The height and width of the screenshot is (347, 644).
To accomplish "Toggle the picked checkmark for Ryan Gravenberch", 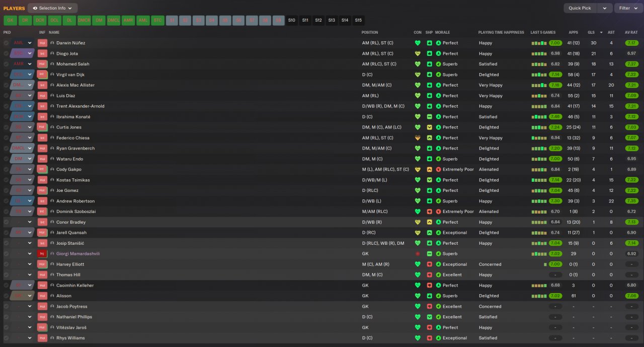I will pyautogui.click(x=6, y=148).
